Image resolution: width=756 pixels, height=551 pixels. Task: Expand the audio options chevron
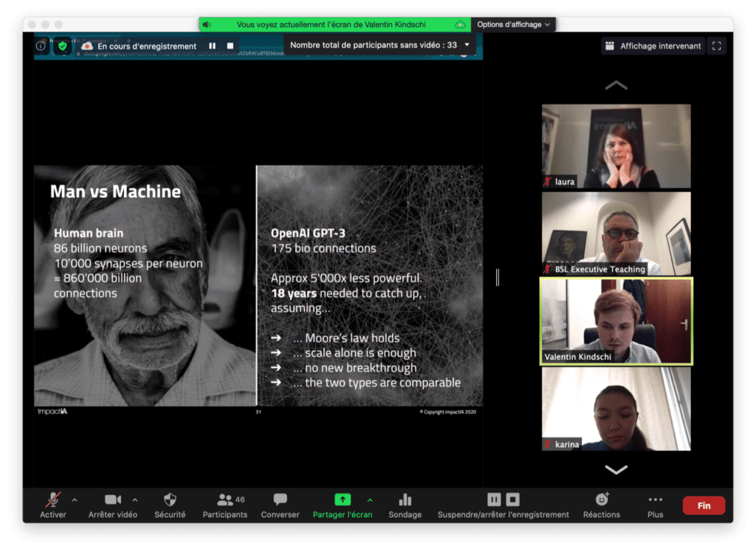pos(75,499)
